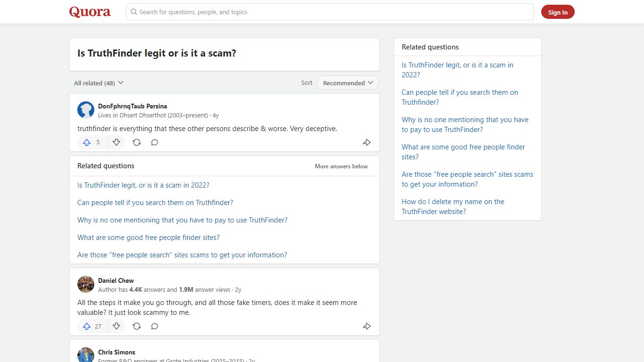Click Daniel Chew's answer text about fake timers

click(x=217, y=307)
